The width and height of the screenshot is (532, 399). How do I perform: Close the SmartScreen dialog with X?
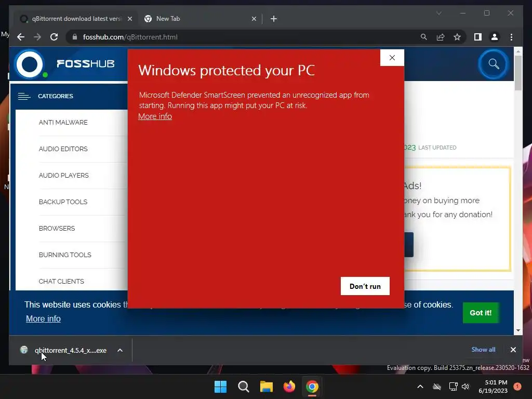[392, 58]
